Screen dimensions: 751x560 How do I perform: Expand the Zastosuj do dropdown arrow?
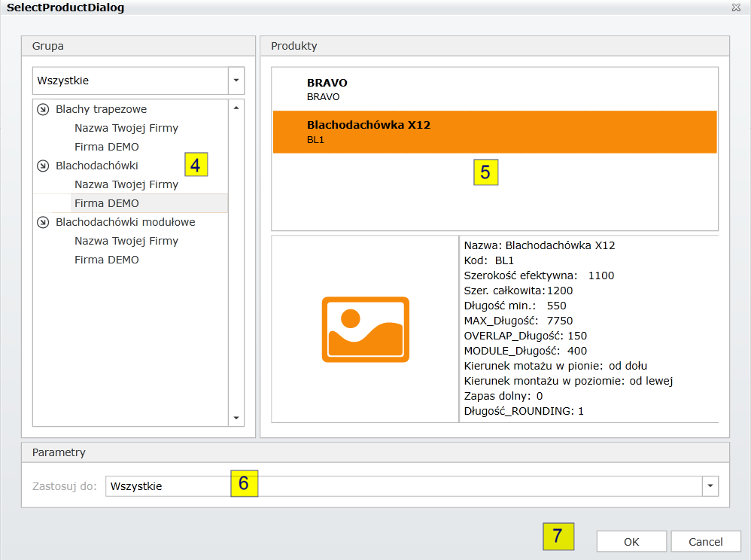[710, 486]
